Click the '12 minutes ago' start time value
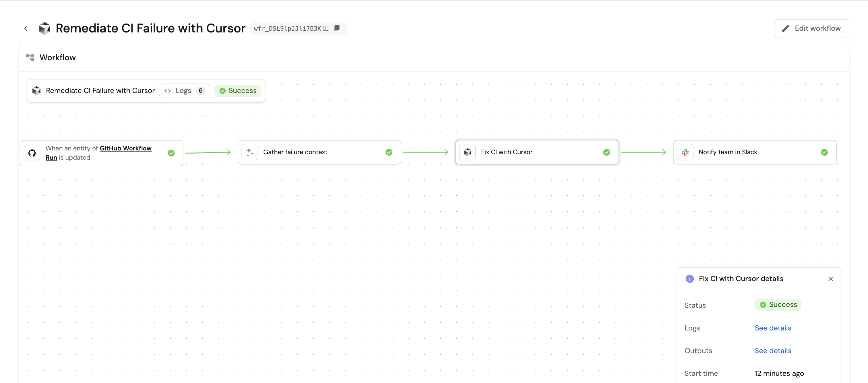 pos(779,373)
